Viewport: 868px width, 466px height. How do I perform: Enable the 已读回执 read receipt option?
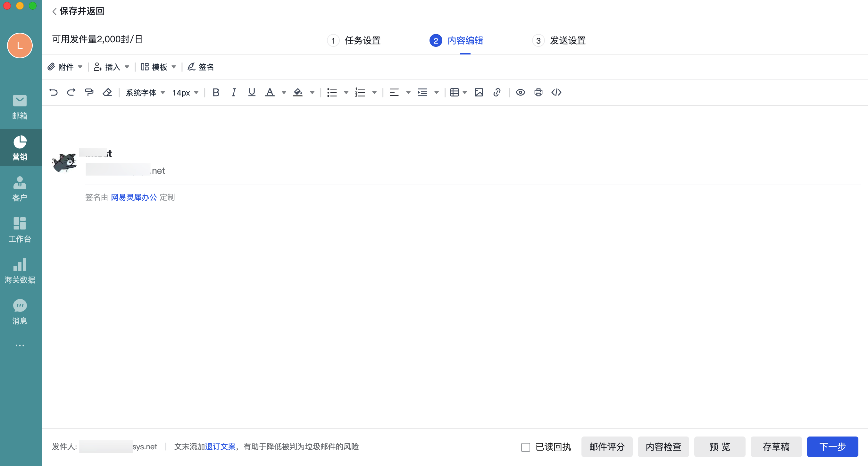point(526,447)
